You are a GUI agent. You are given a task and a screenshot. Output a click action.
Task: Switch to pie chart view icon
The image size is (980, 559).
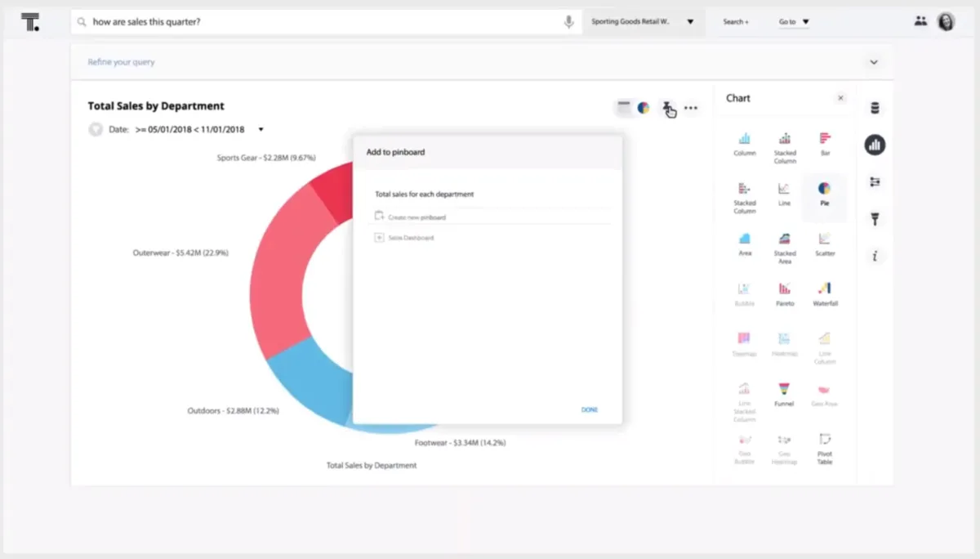[x=644, y=107]
